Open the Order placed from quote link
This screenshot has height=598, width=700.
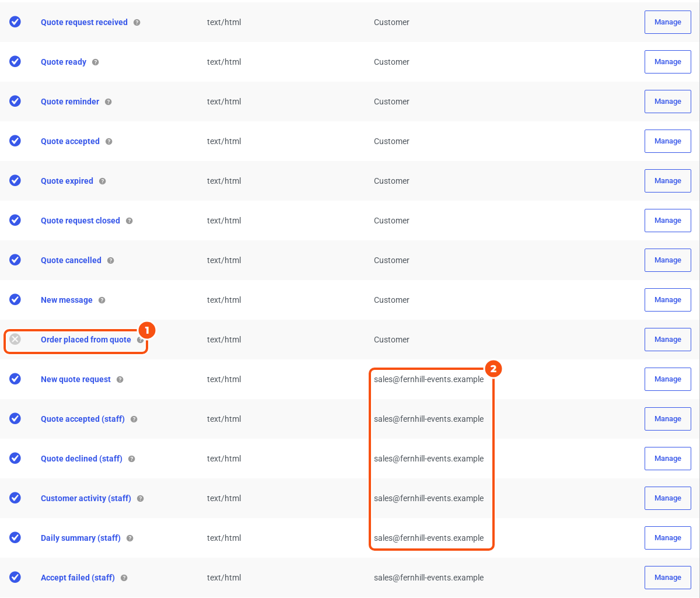[86, 340]
